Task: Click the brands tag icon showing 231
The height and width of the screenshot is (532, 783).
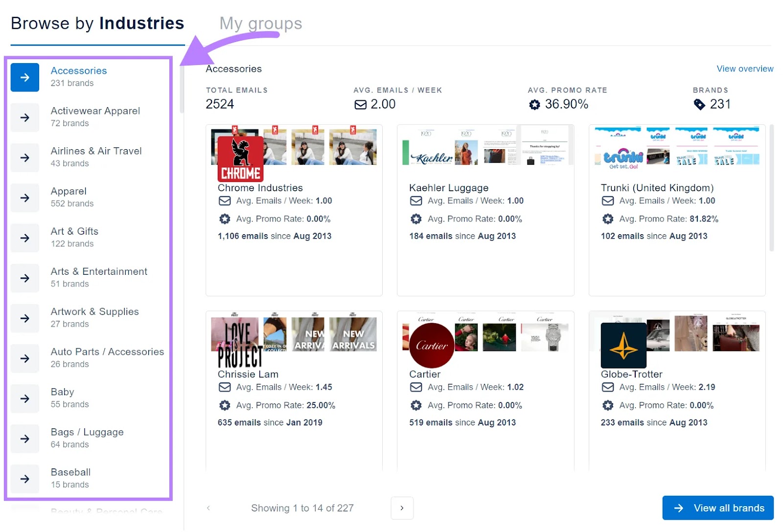Action: (700, 104)
